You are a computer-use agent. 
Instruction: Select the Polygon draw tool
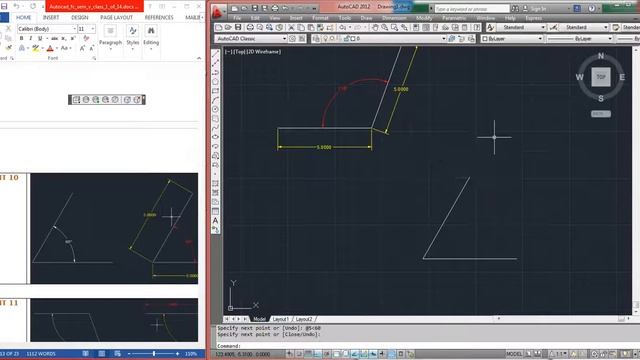click(215, 82)
